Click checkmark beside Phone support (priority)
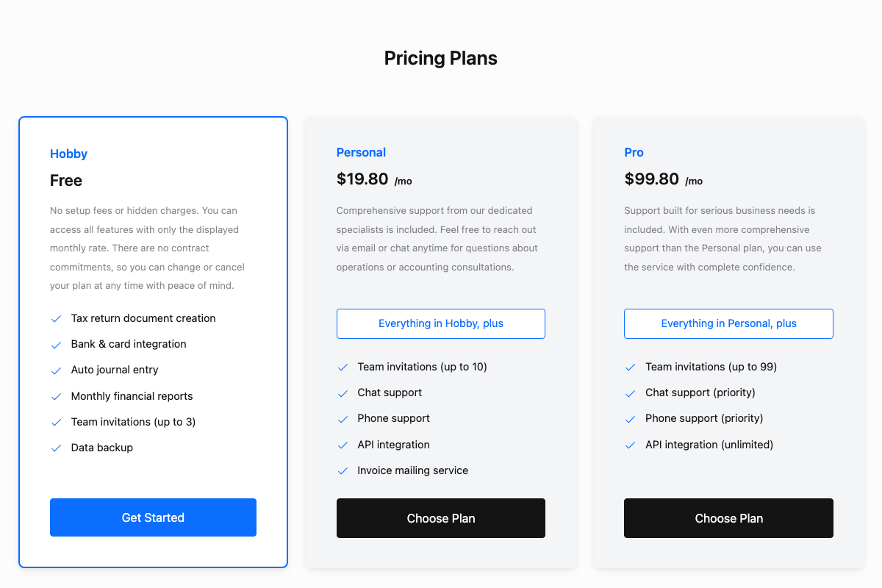Viewport: 882px width, 588px height. (630, 419)
